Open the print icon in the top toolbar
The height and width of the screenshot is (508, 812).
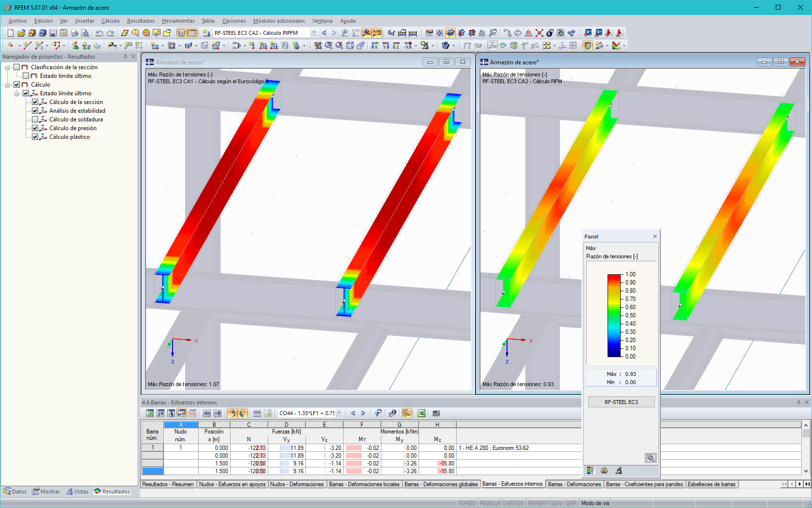(74, 32)
